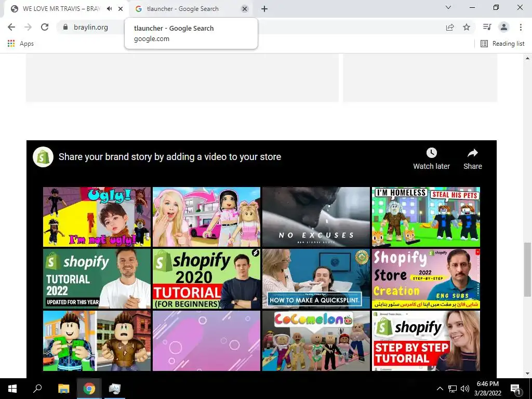The image size is (532, 399).
Task: Click the page vertical scrollbar thumb
Action: coord(527,270)
